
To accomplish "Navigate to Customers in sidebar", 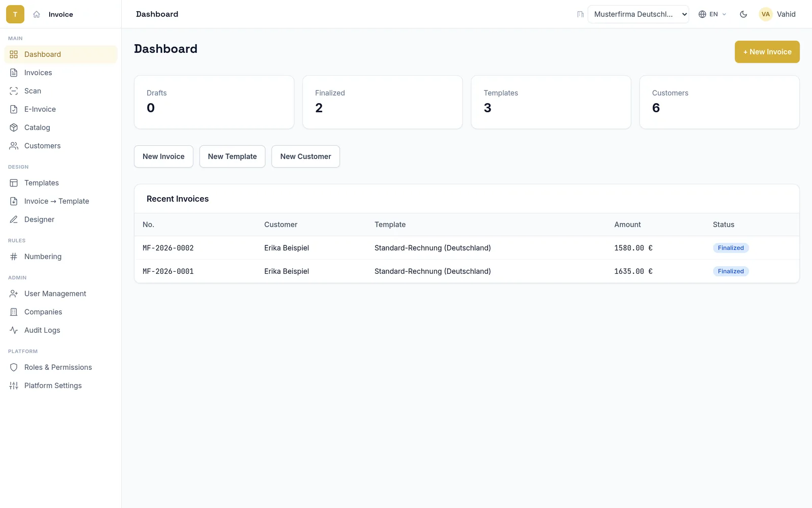I will [x=61, y=146].
